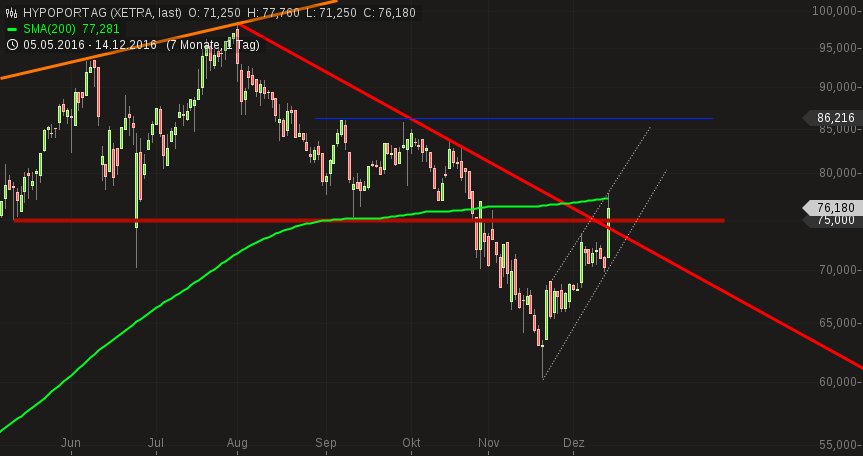Click the (7 Monate, 1 Tag) duration text
This screenshot has height=456, width=863.
213,45
